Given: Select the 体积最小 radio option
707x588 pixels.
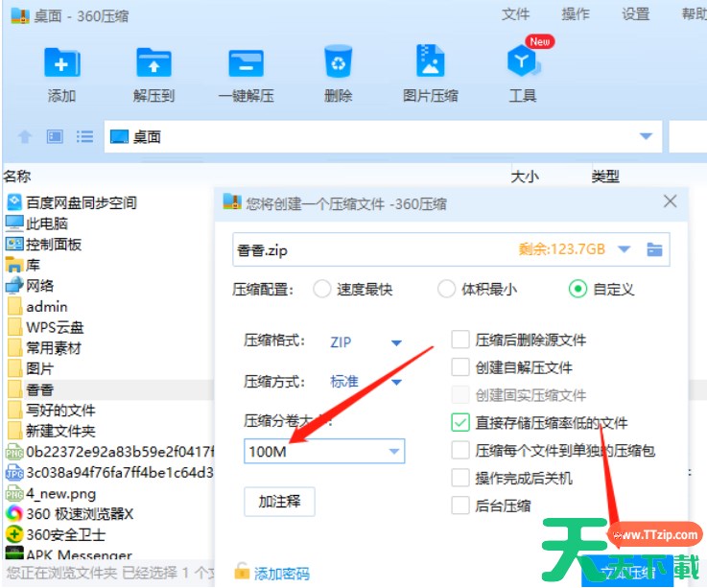Looking at the screenshot, I should [x=446, y=289].
